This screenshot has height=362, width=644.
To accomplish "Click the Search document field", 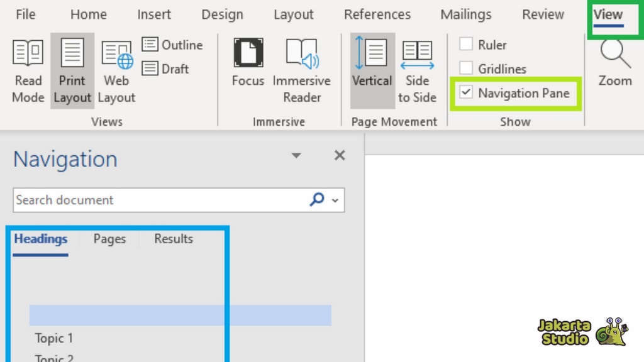I will 157,200.
